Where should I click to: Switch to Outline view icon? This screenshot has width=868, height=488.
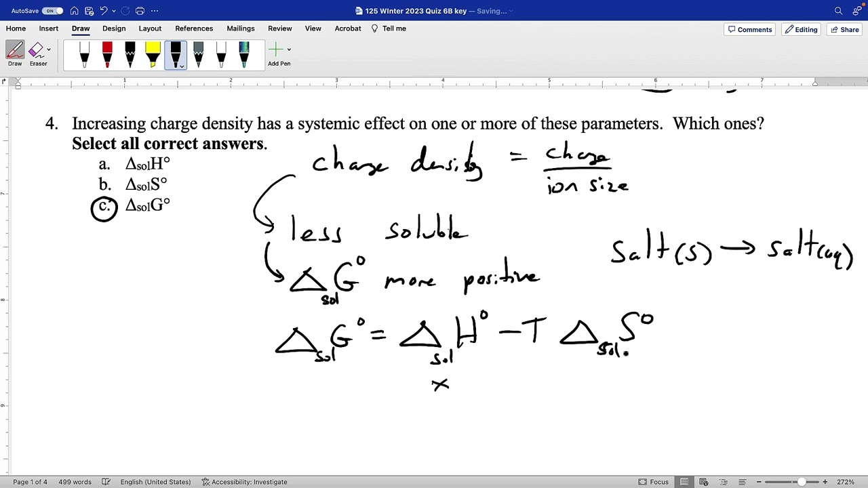click(x=724, y=482)
